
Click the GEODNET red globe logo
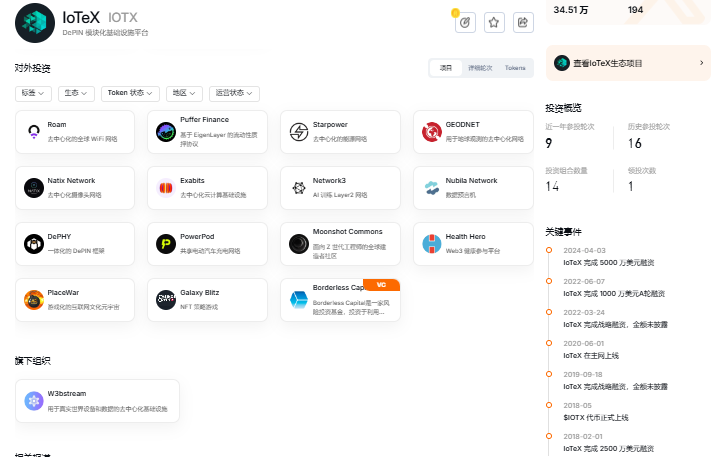click(432, 132)
